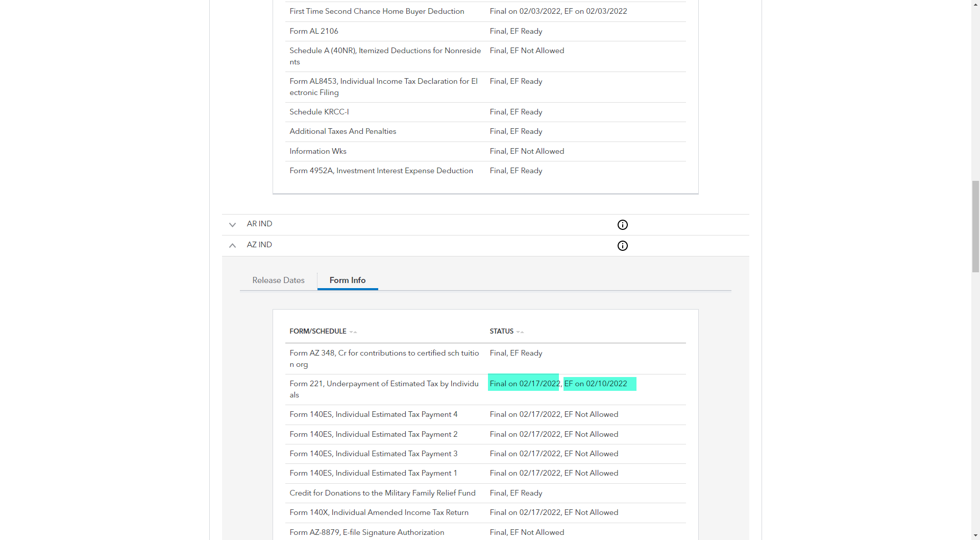Open Form 140X, Individual Amended Income Tax Return
980x540 pixels.
[379, 512]
